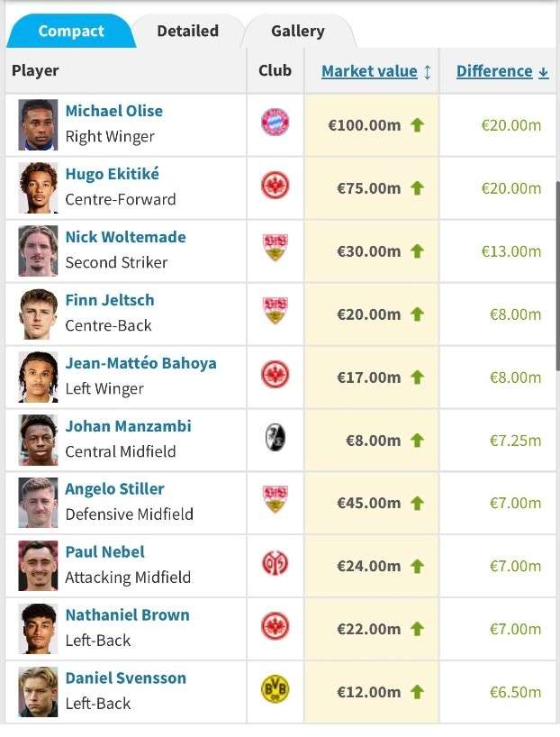Click Stuttgart crest in Nick Woltemade row
The width and height of the screenshot is (560, 737).
pyautogui.click(x=275, y=248)
